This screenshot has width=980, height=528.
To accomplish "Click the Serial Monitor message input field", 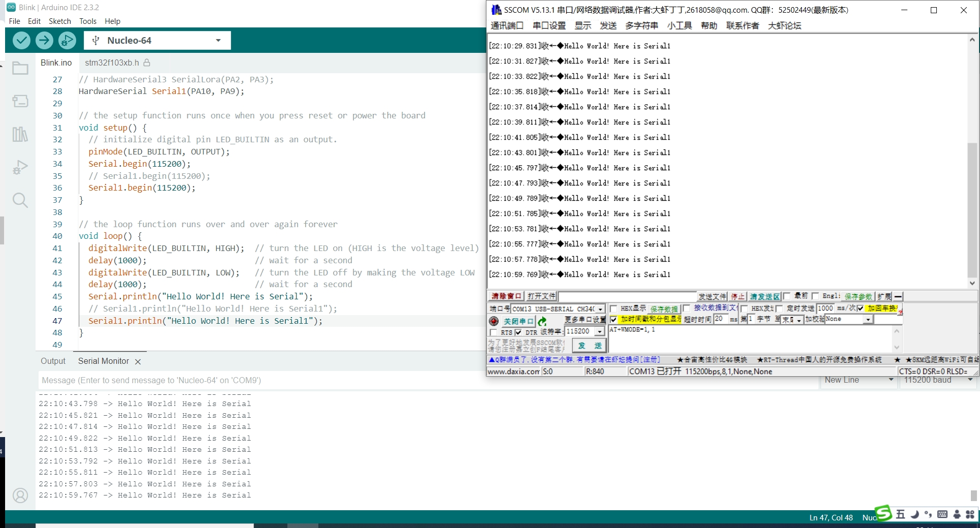I will coord(428,380).
